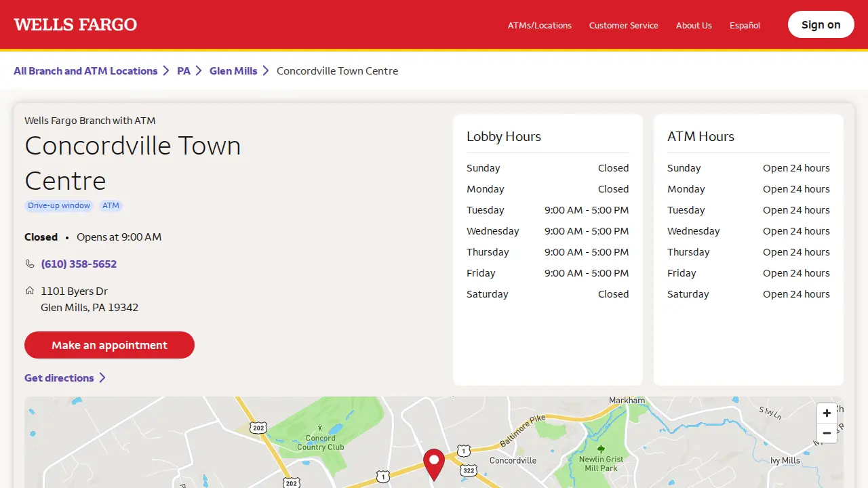Click the Route 322 shield on the map
This screenshot has height=488, width=868.
coord(468,470)
